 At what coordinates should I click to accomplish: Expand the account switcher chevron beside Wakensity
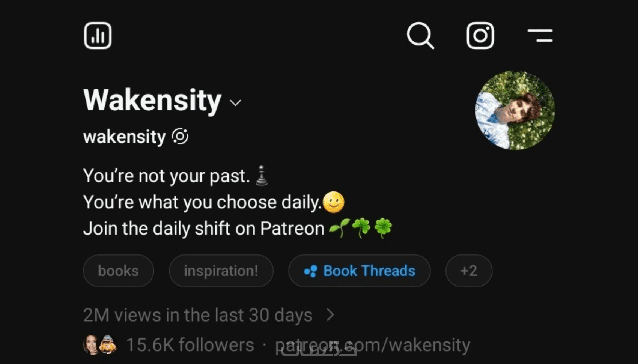click(235, 103)
